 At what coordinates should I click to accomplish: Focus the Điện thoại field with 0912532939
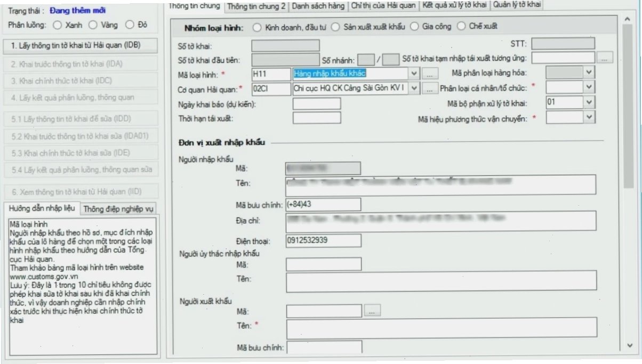pyautogui.click(x=323, y=240)
